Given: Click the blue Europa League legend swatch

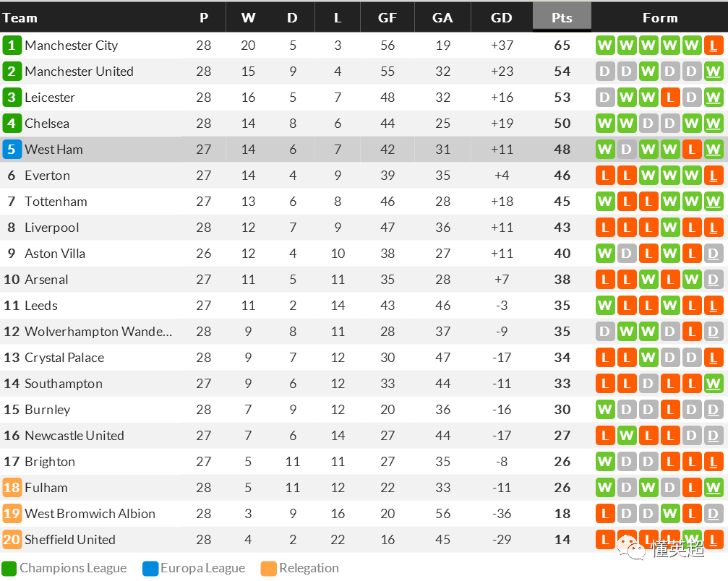Looking at the screenshot, I should [150, 569].
